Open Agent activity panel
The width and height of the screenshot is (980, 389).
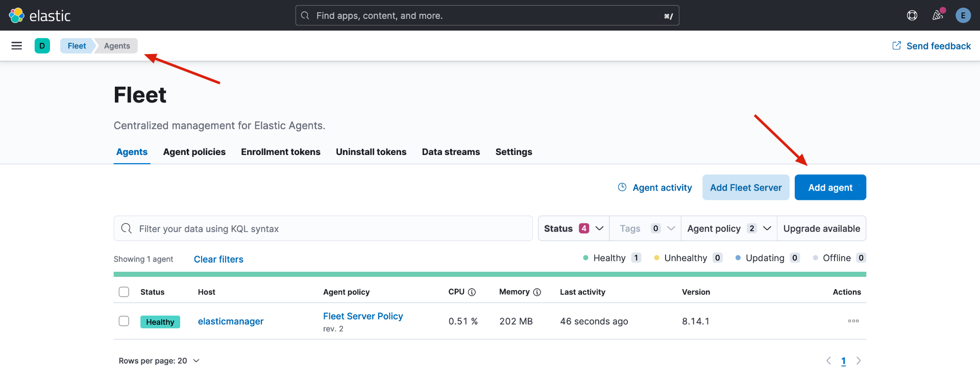click(x=655, y=188)
